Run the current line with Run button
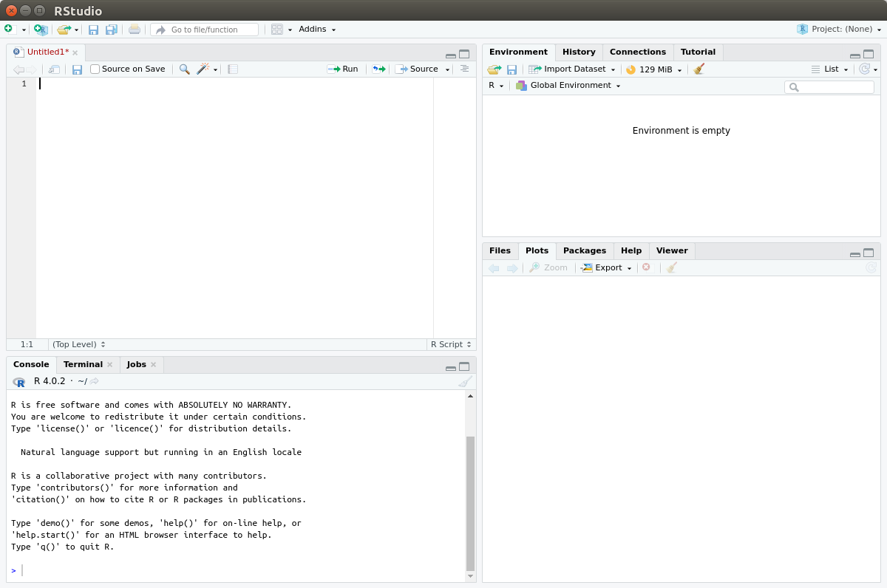Image resolution: width=887 pixels, height=588 pixels. [343, 69]
